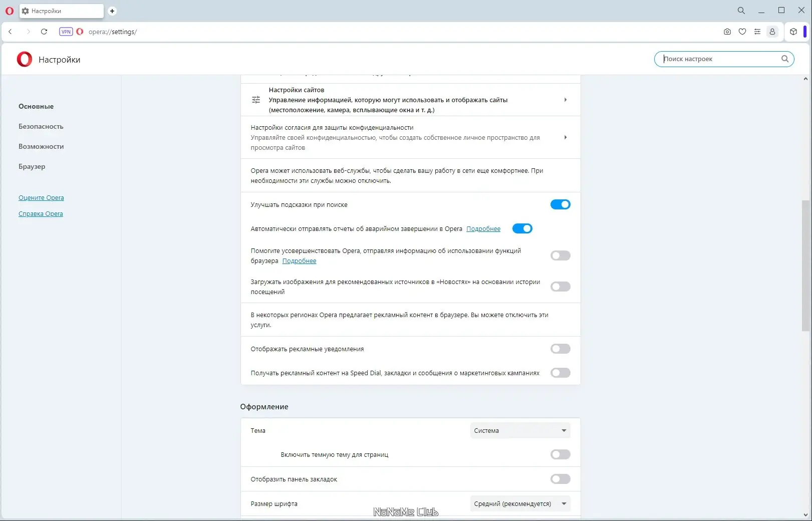Toggle promotional Speed Dial content switch
Image resolution: width=812 pixels, height=521 pixels.
561,373
